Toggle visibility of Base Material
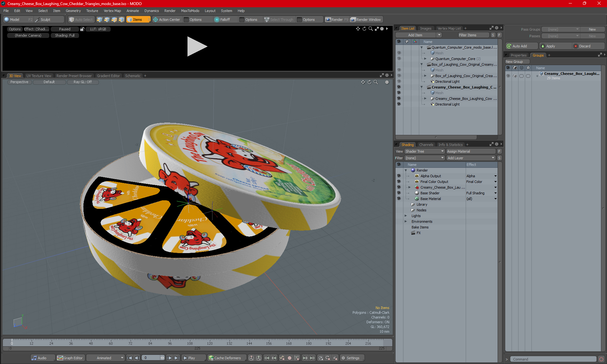 pos(399,199)
